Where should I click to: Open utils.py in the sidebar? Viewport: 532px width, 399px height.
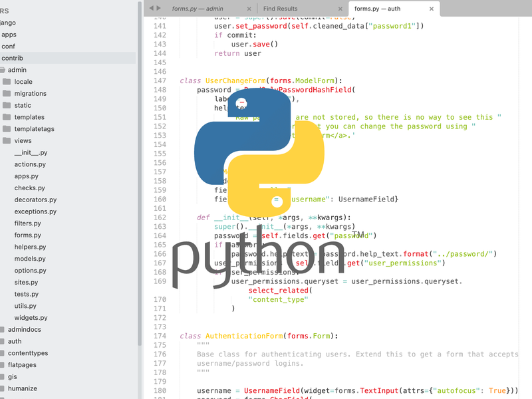(25, 306)
